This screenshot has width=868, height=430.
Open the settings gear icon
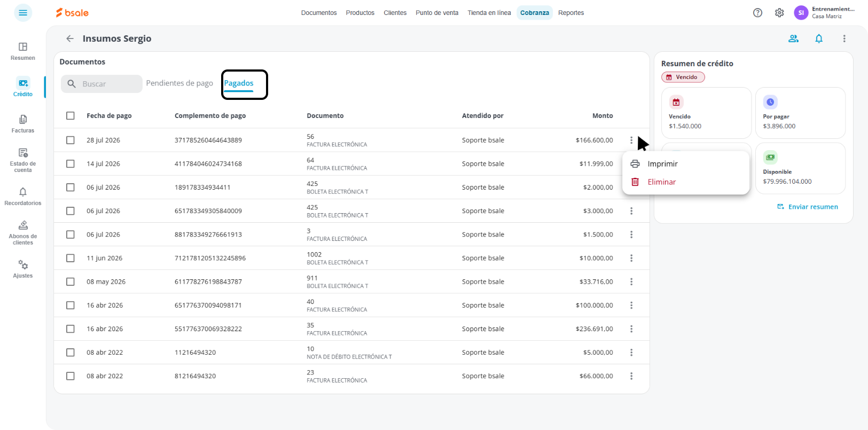click(x=779, y=13)
